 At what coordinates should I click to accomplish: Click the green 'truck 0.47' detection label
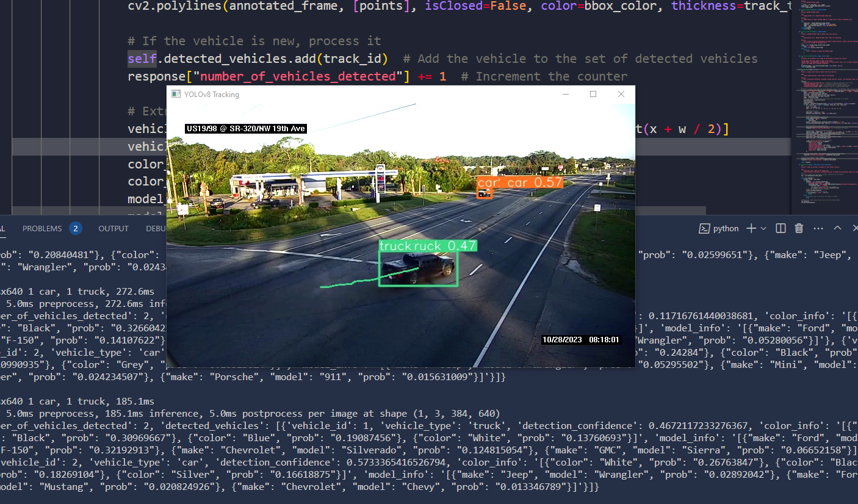(428, 245)
